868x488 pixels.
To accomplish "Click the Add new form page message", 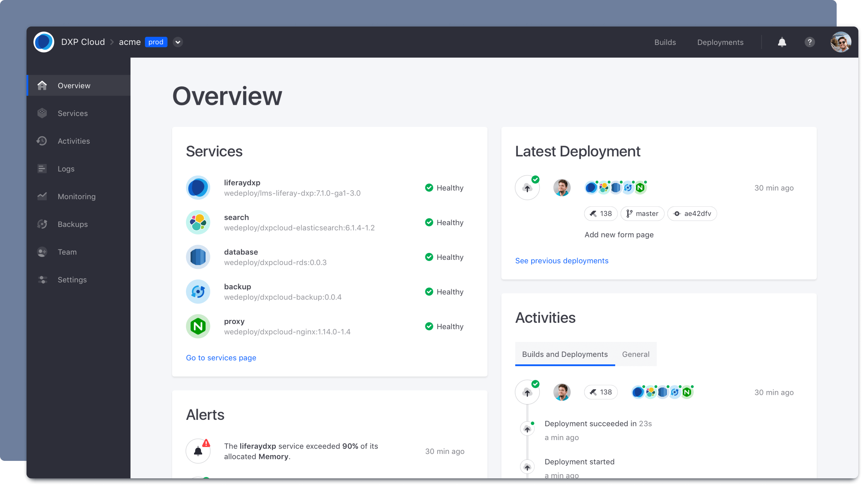I will click(619, 235).
